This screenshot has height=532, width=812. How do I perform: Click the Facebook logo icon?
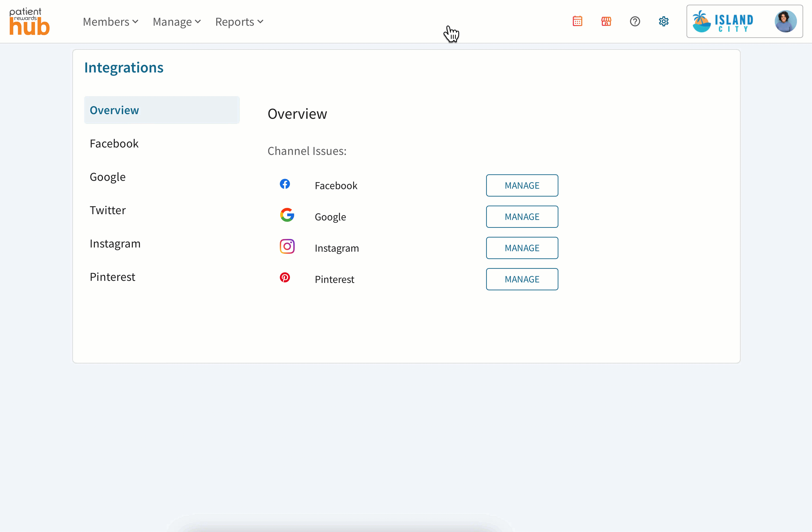pos(285,184)
